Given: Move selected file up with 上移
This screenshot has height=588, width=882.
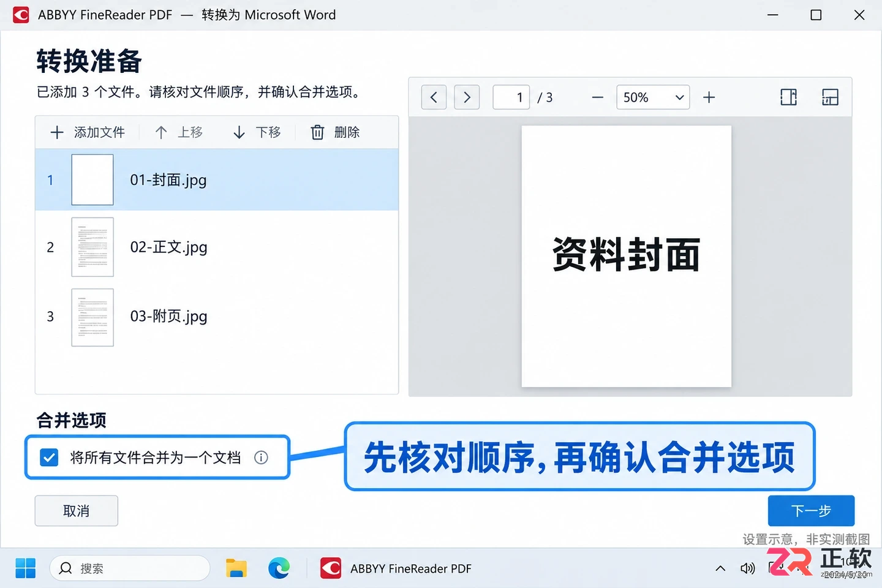Looking at the screenshot, I should tap(179, 132).
